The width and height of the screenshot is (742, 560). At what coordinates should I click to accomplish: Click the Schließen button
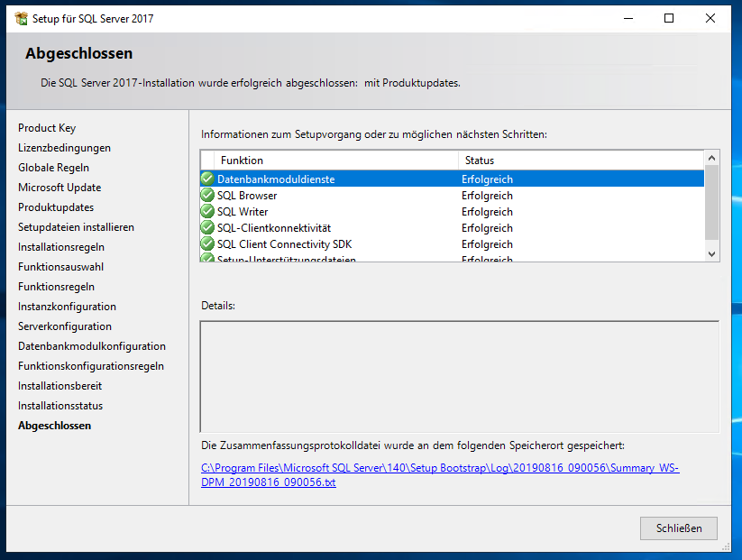point(679,528)
